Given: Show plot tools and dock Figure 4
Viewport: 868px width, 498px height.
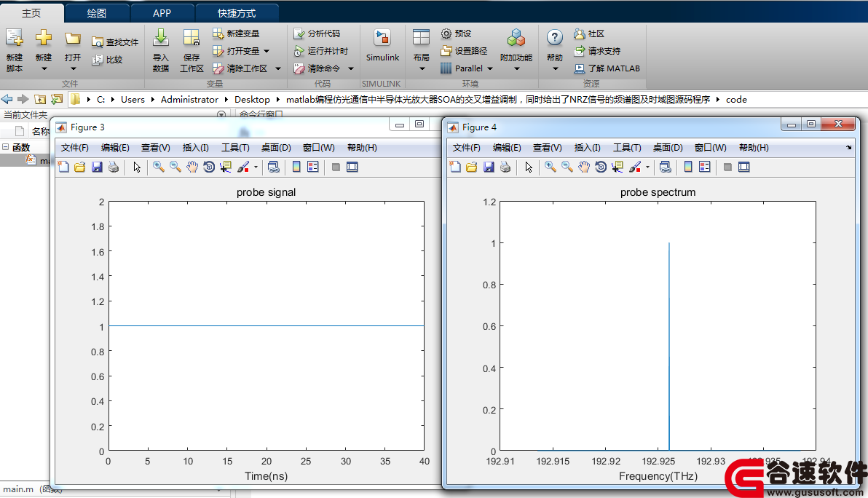Looking at the screenshot, I should [744, 167].
